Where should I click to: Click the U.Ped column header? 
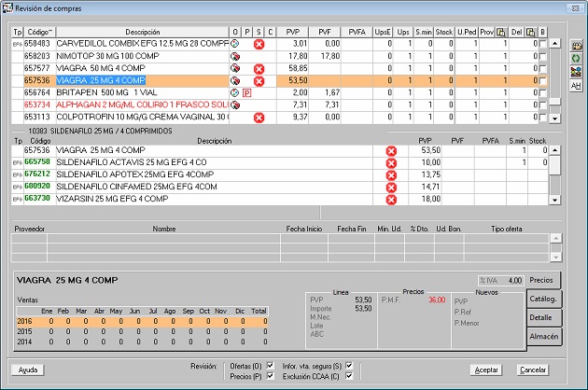[x=467, y=33]
